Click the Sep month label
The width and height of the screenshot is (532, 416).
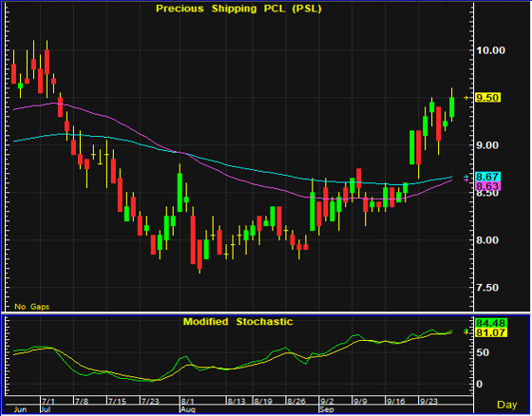327,409
